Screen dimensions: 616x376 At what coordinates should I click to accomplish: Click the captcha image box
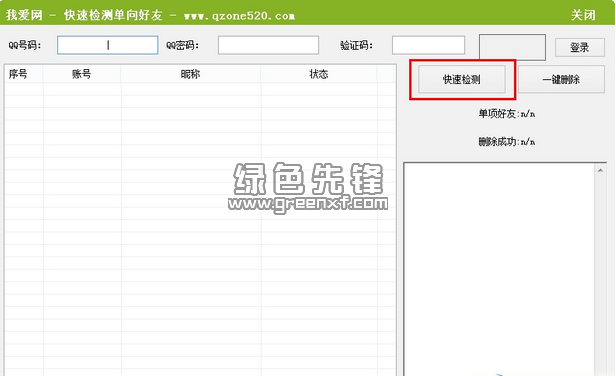[x=512, y=47]
